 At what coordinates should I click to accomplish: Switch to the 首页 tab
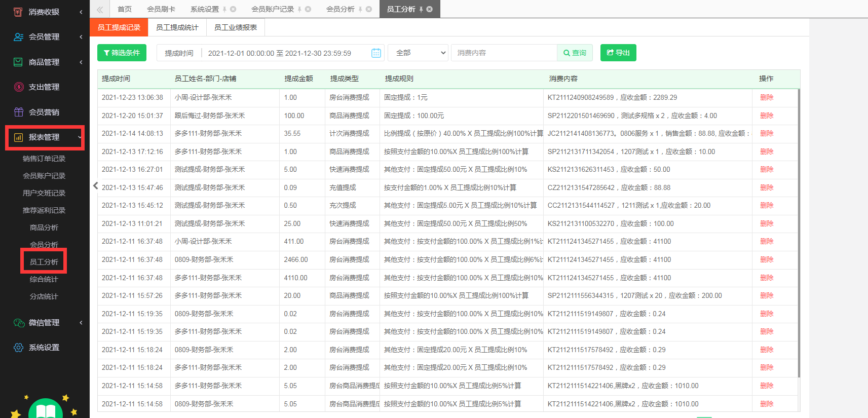point(125,9)
